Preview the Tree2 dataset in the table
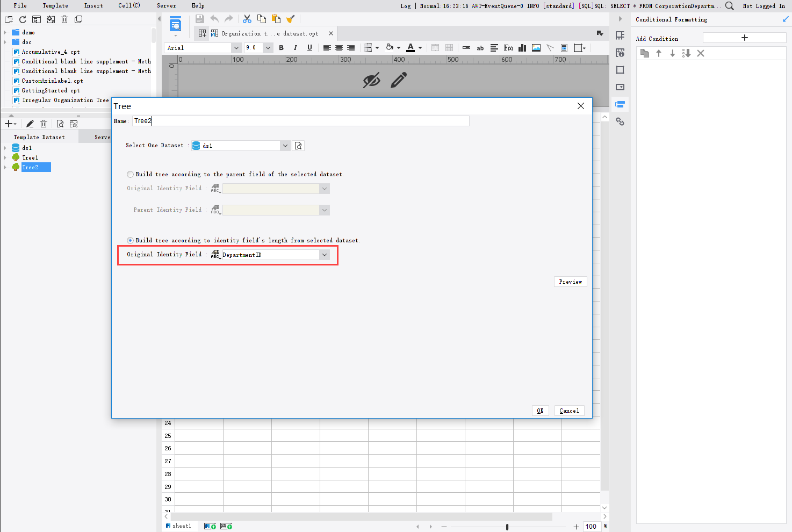Image resolution: width=792 pixels, height=532 pixels. click(60, 123)
